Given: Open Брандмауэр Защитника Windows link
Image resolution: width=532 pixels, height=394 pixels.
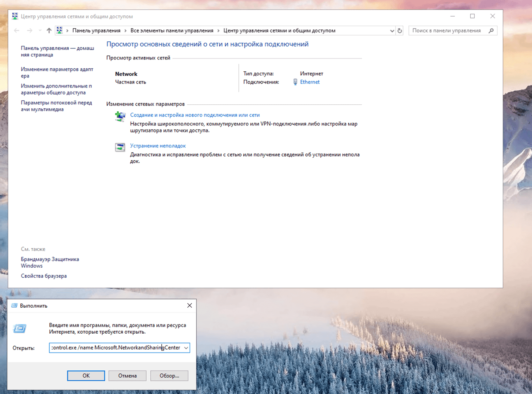Looking at the screenshot, I should pos(50,262).
